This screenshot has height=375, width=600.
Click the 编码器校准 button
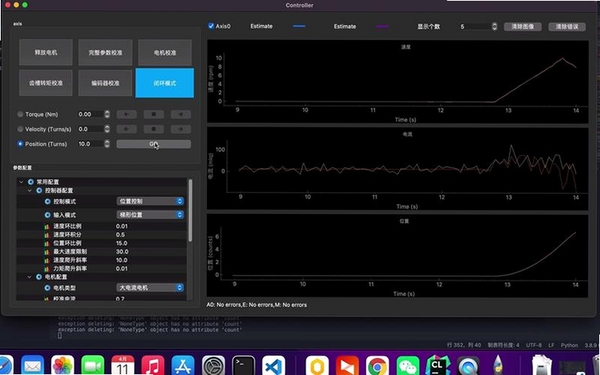pyautogui.click(x=105, y=83)
